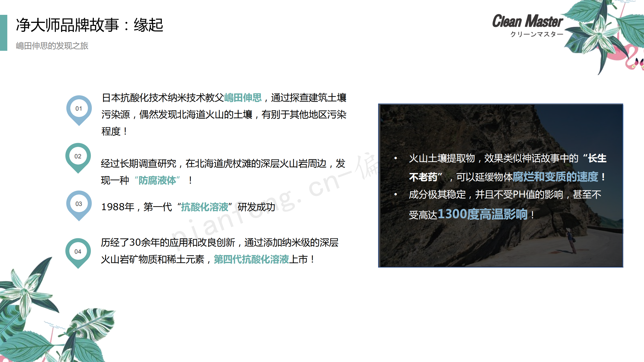Click the bold quote 长生不老药

pyautogui.click(x=508, y=168)
